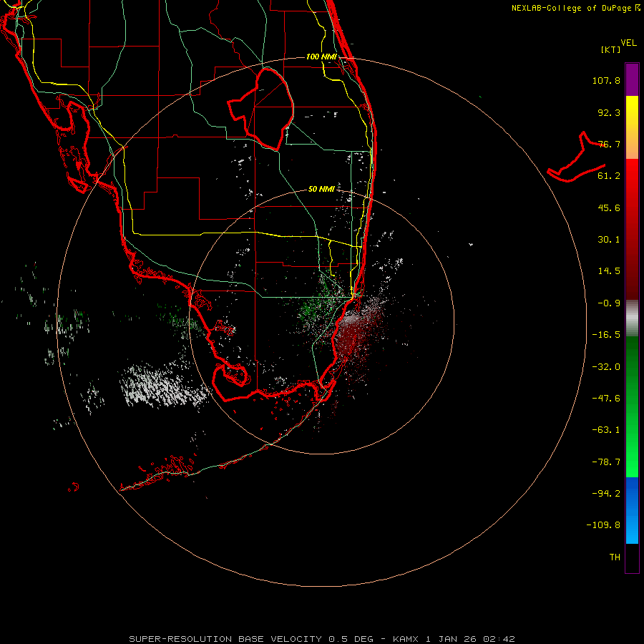Click the 92.3 scale value
The width and height of the screenshot is (644, 644).
coord(609,112)
